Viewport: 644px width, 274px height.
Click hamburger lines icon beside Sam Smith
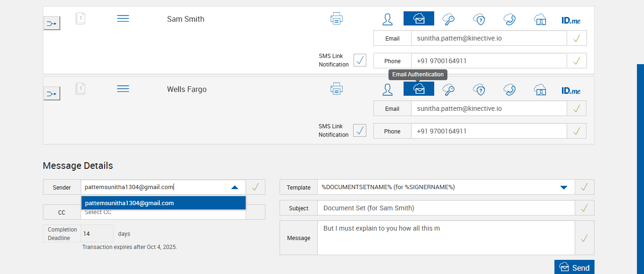(123, 18)
